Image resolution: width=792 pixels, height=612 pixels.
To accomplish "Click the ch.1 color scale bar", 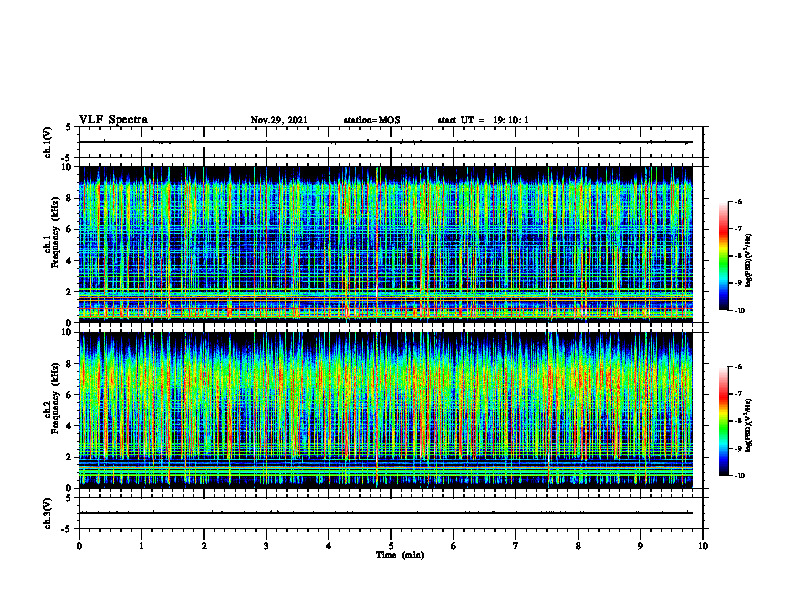I will (723, 256).
